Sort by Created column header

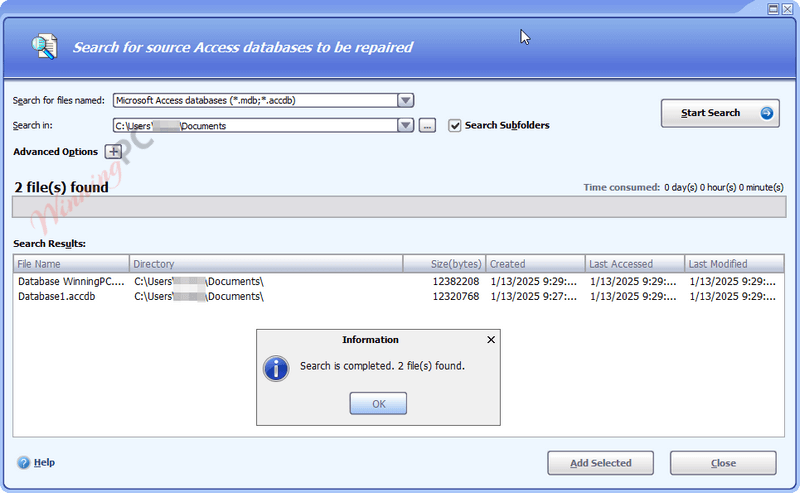click(535, 264)
